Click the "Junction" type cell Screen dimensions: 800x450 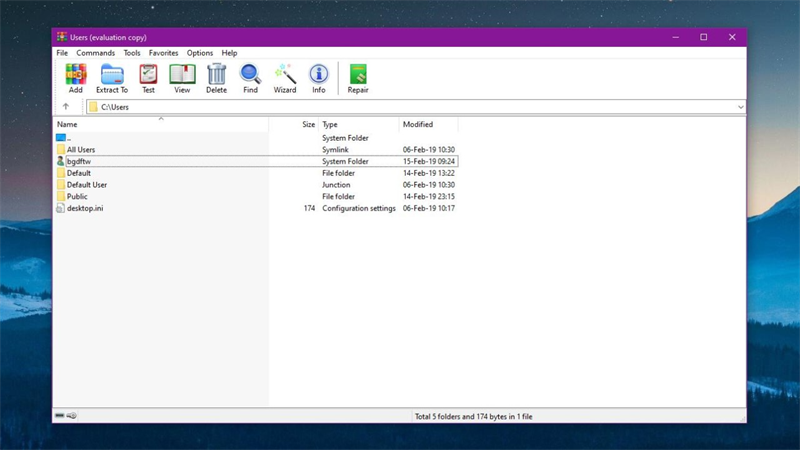[336, 185]
